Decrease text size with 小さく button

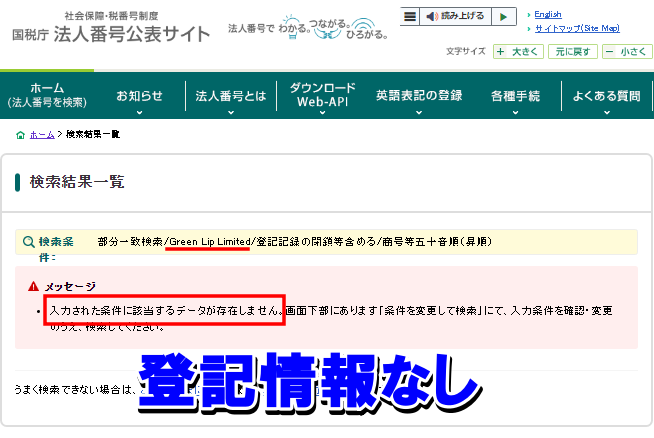pyautogui.click(x=628, y=51)
